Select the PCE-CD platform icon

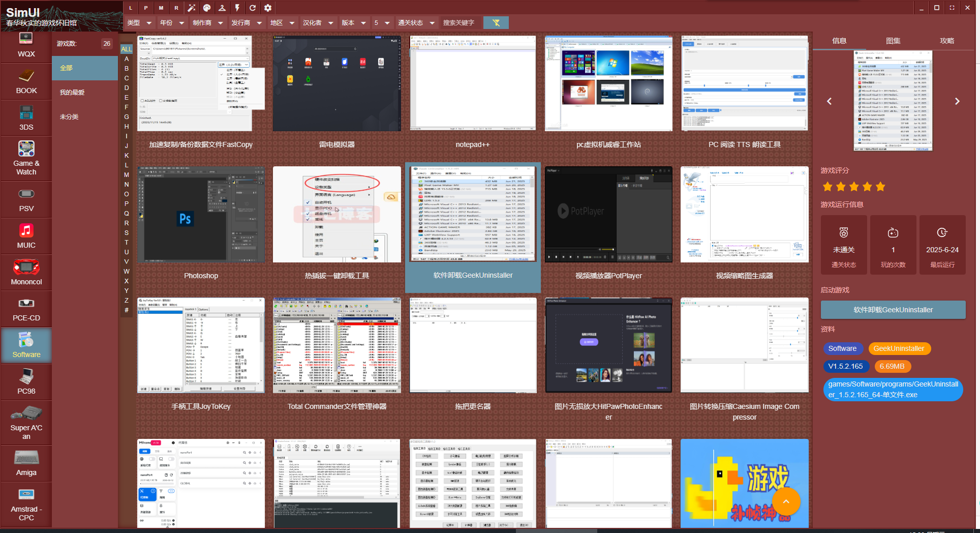26,309
